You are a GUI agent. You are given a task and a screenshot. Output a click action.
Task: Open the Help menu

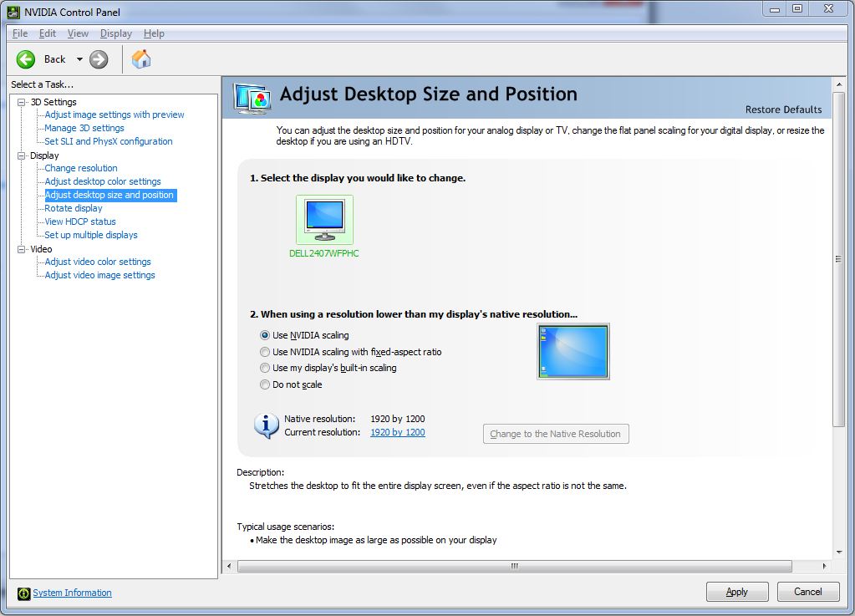[x=154, y=33]
